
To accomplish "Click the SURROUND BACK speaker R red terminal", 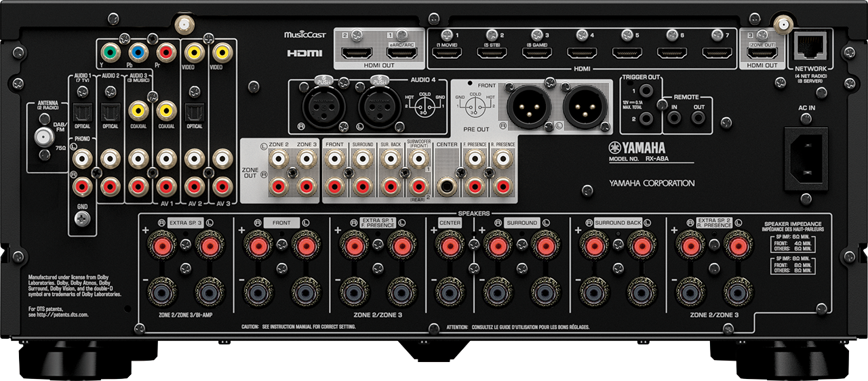I will pos(595,246).
